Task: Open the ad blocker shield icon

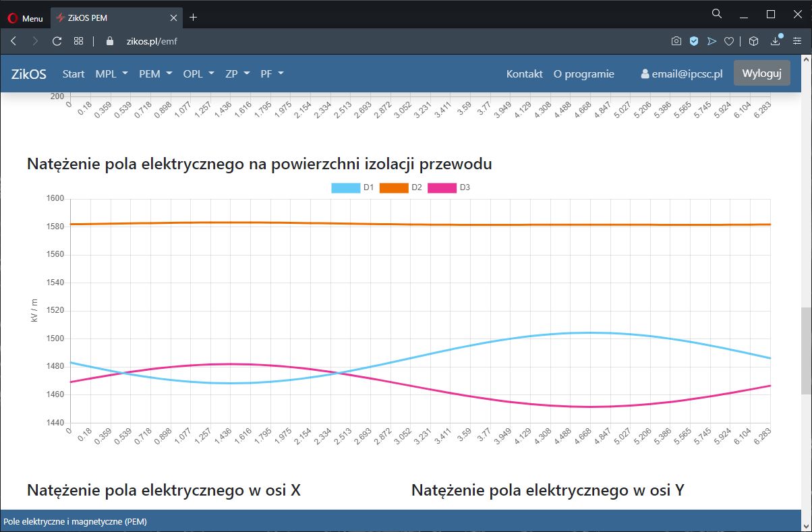Action: pyautogui.click(x=693, y=41)
